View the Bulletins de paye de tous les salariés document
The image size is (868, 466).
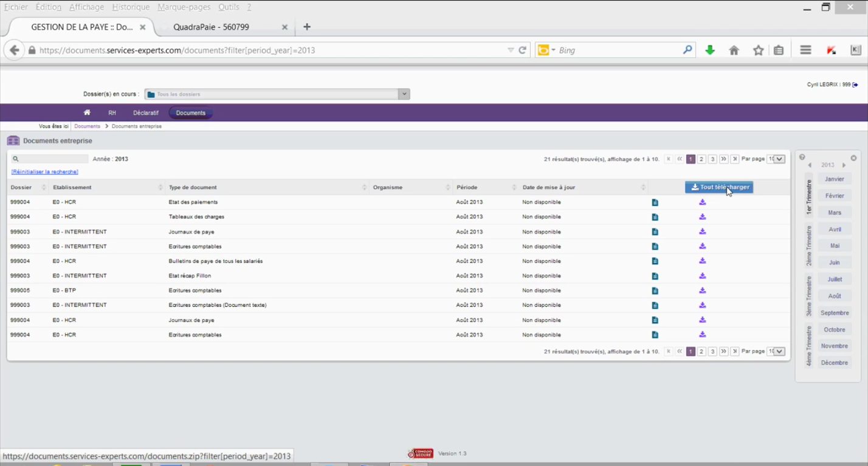click(x=655, y=261)
